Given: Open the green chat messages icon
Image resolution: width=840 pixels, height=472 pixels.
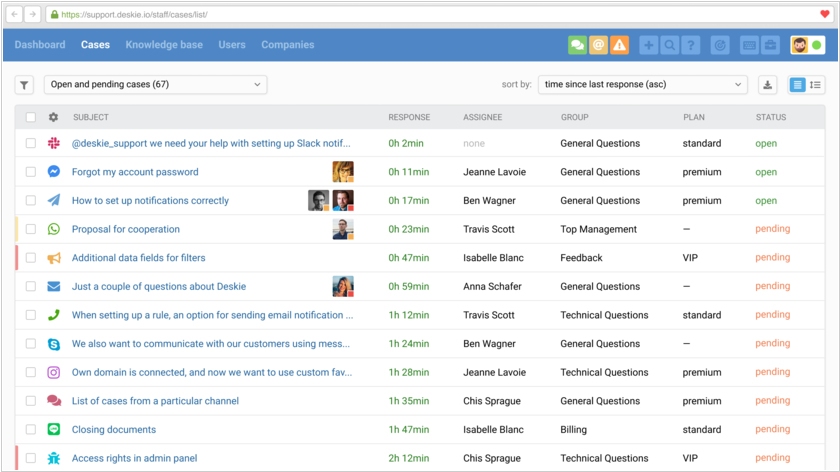Looking at the screenshot, I should (x=577, y=45).
